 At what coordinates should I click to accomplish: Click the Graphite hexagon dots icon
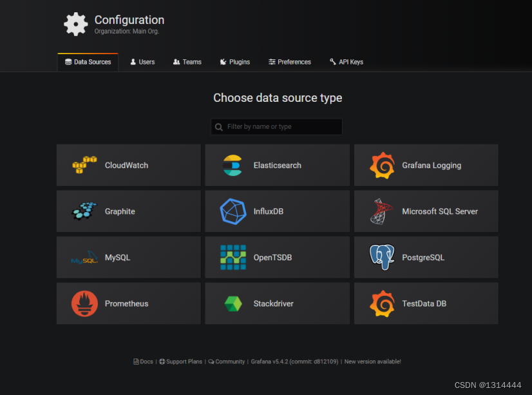point(84,211)
